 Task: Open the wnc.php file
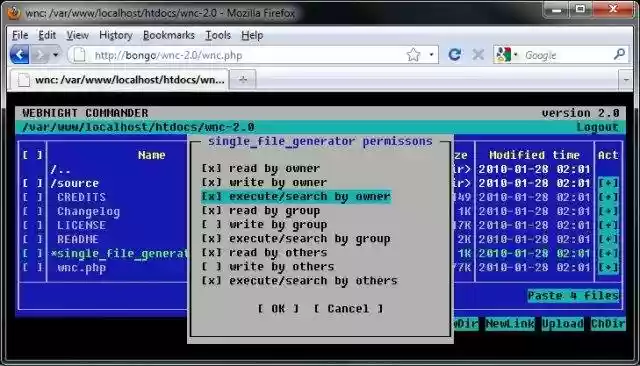pos(82,268)
